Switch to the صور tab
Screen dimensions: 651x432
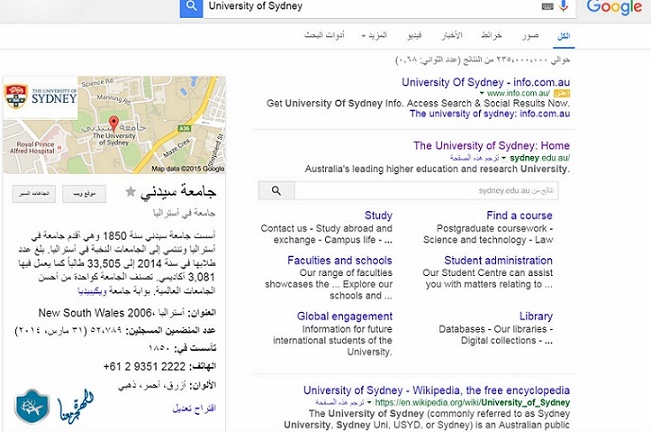(531, 36)
